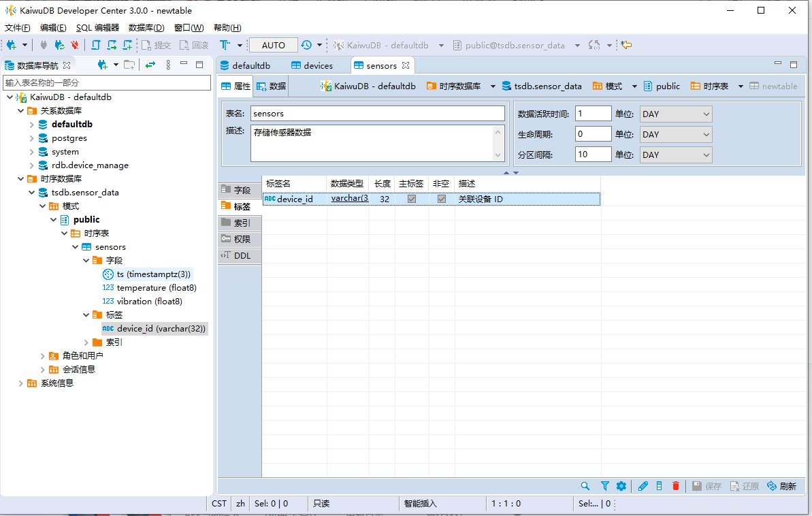The height and width of the screenshot is (516, 812).
Task: Click the reconnect plug icon with green arrows
Action: 59,45
